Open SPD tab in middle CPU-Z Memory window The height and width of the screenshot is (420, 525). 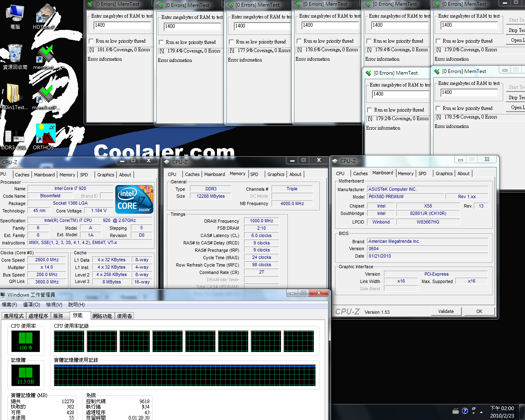(x=254, y=174)
